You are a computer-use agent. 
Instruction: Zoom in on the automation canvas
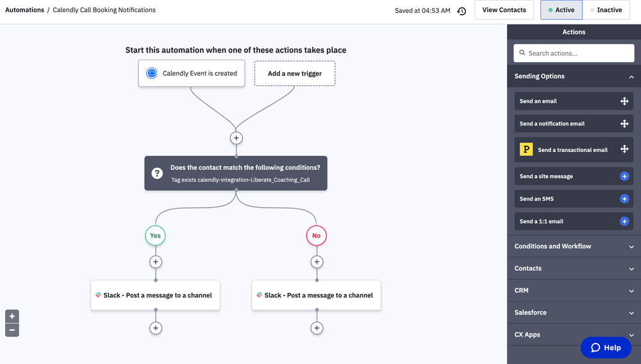click(12, 316)
